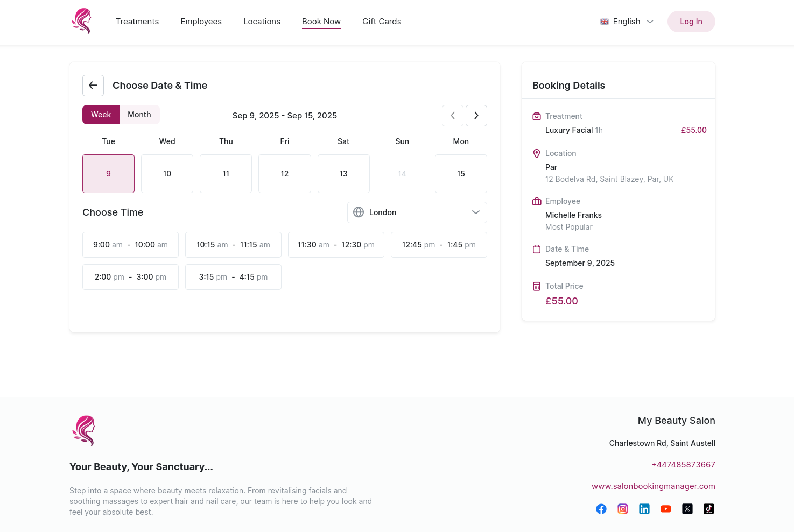The height and width of the screenshot is (532, 794).
Task: Choose the 10:15 am - 11:15 am slot
Action: [x=233, y=245]
